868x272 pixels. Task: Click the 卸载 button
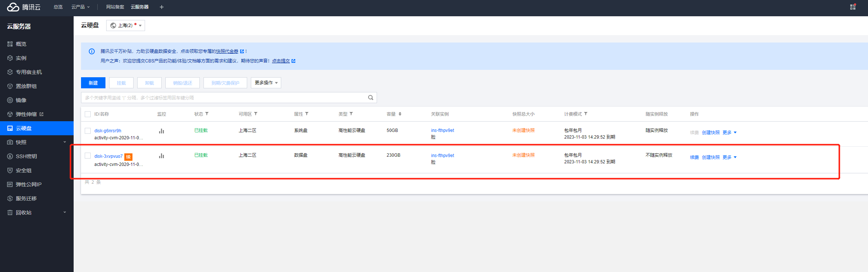click(149, 83)
